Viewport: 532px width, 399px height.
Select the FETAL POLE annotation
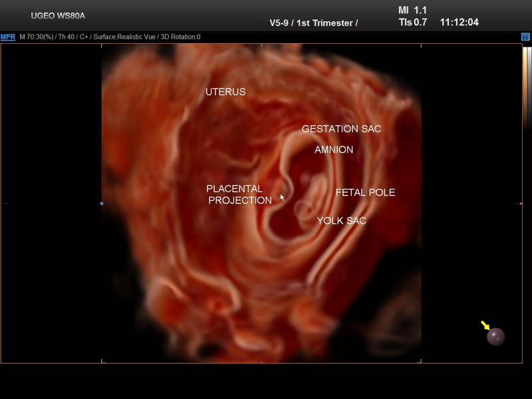pyautogui.click(x=365, y=193)
